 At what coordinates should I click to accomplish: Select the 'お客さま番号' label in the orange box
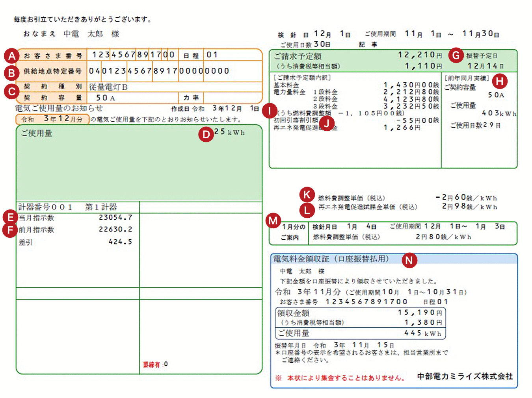click(x=53, y=56)
